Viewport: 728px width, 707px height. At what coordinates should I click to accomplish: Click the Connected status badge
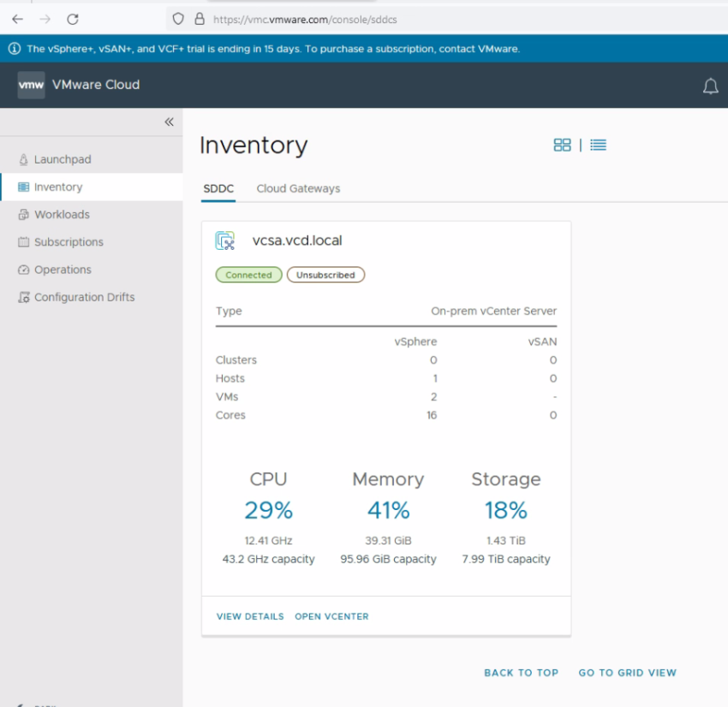[248, 275]
